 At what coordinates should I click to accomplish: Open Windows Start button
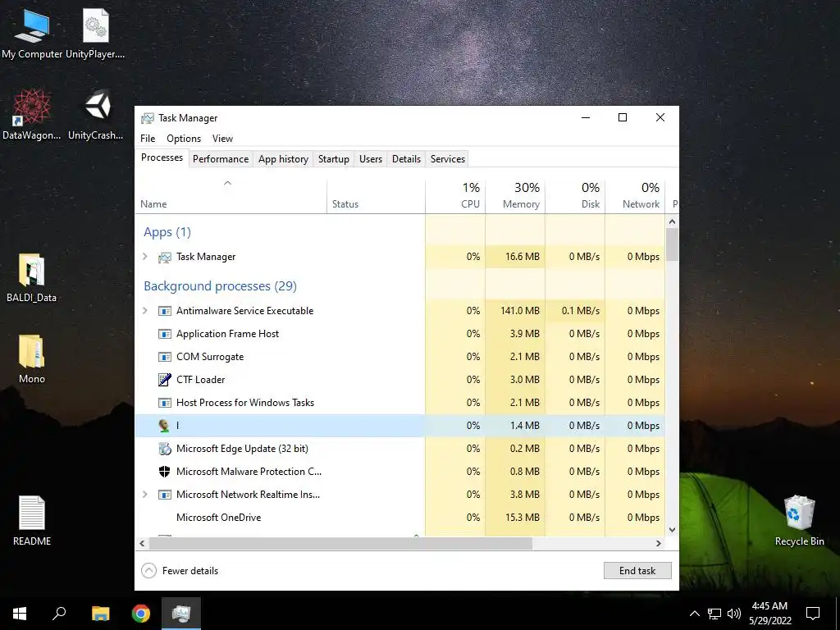[20, 614]
